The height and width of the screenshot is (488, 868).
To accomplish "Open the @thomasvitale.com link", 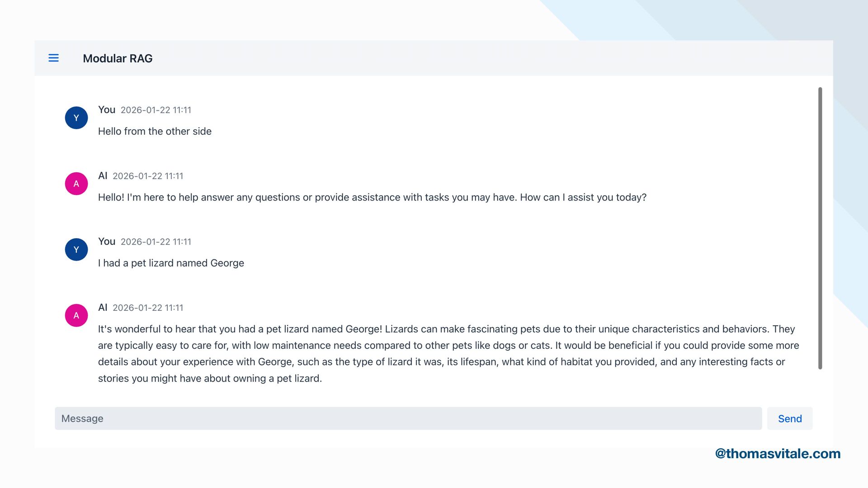I will [x=778, y=454].
